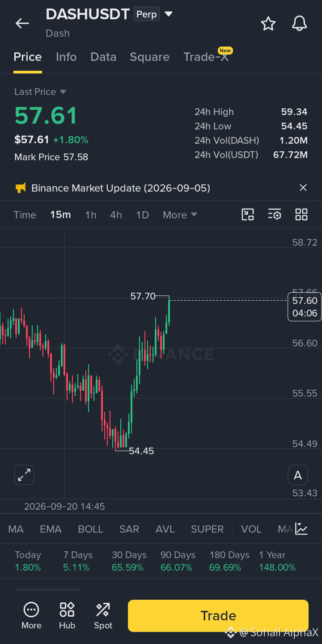This screenshot has width=322, height=644.
Task: Tap the yellow Trade button
Action: pos(218,616)
